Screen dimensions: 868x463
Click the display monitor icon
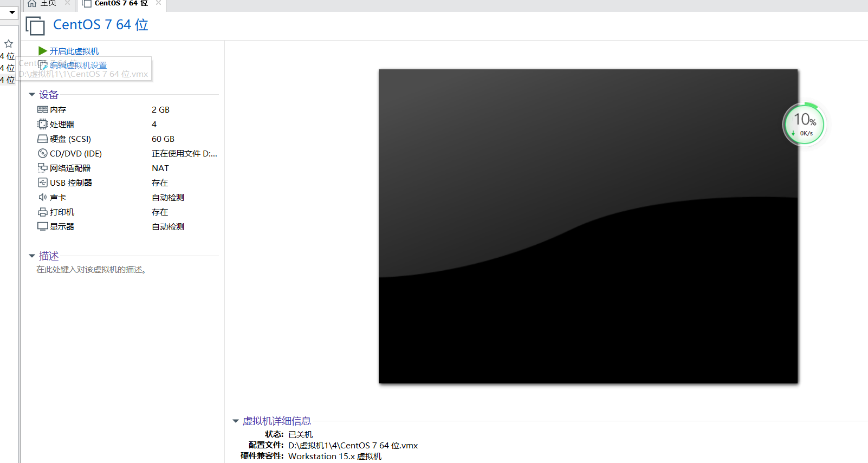pos(43,226)
